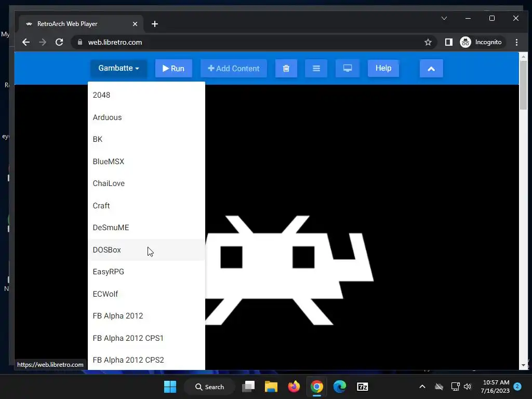Expand the Gambatte core dropdown
Screen dimensions: 532x399
[x=118, y=68]
